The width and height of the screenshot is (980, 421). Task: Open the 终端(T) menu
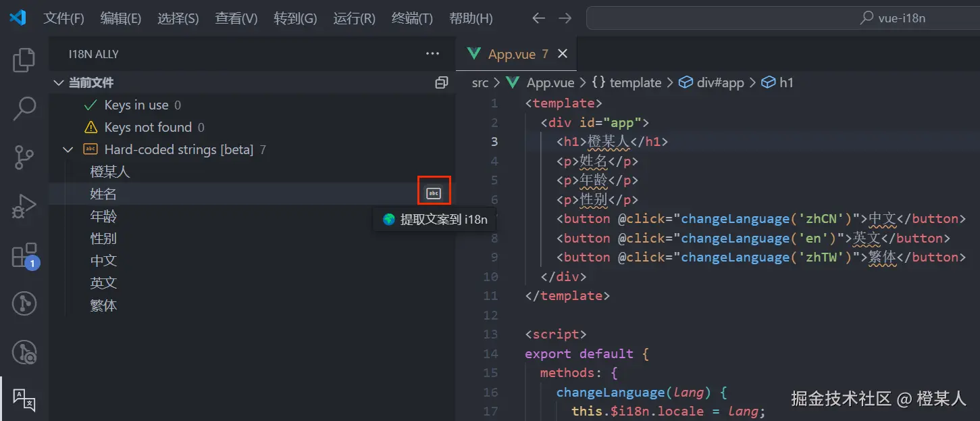[x=412, y=18]
